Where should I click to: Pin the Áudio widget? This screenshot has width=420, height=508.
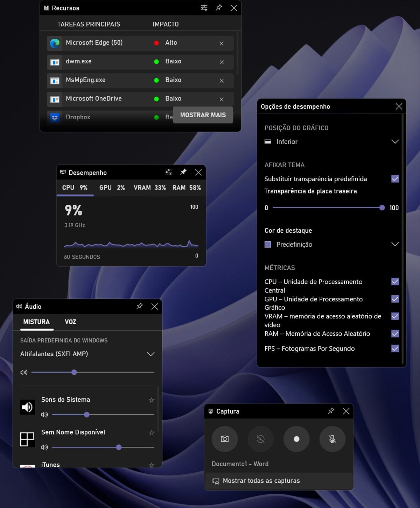(140, 306)
